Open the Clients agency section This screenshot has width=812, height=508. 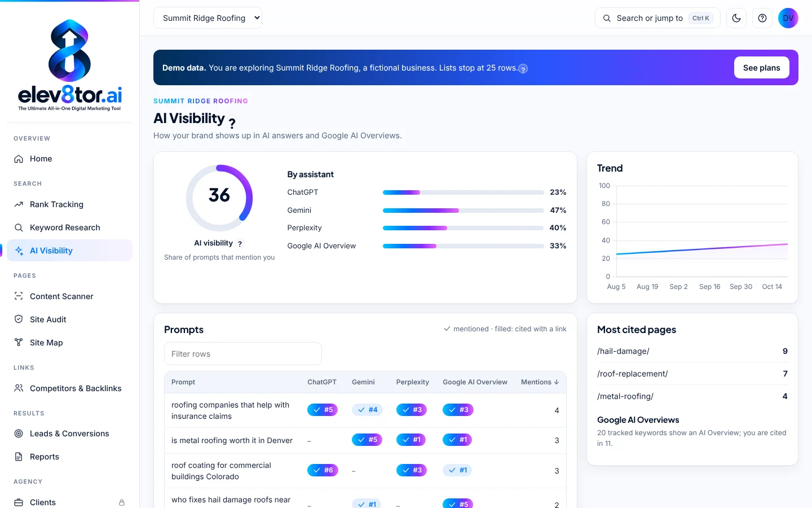click(70, 502)
